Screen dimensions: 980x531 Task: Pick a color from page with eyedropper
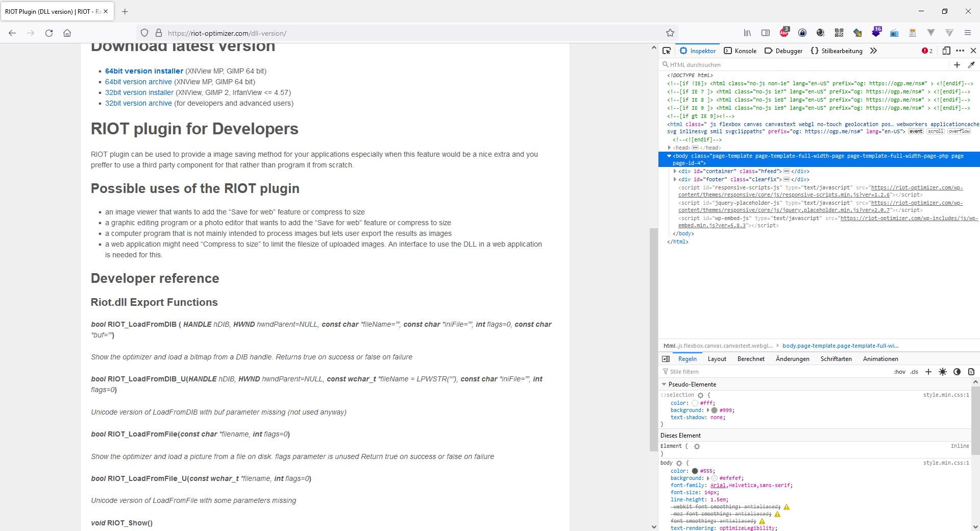[971, 65]
